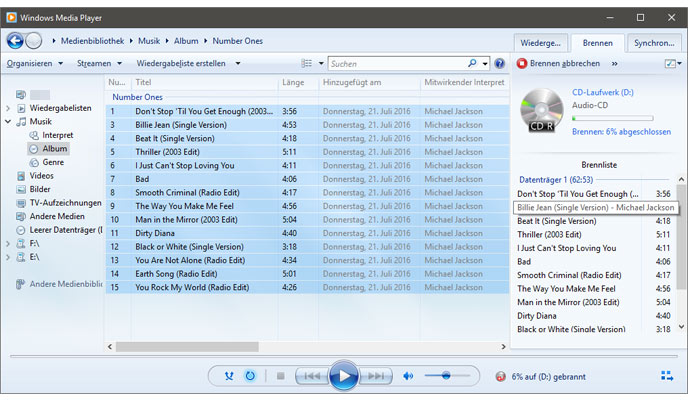
Task: Adjust the volume slider
Action: point(445,376)
